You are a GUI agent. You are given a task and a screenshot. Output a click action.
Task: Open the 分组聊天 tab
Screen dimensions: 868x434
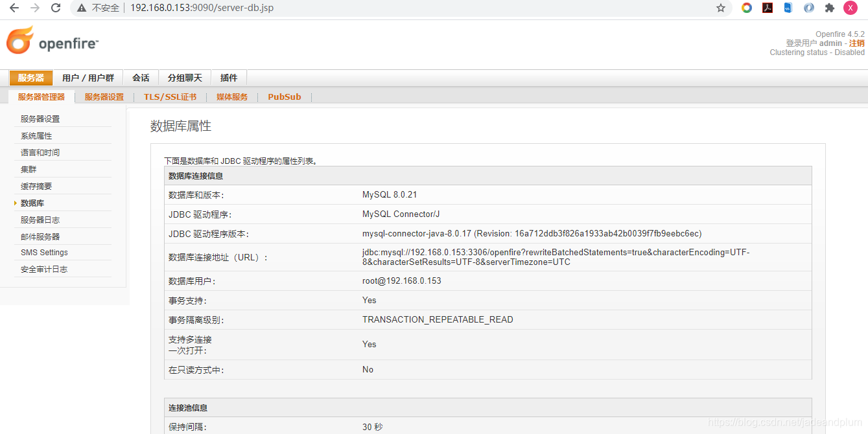(185, 78)
